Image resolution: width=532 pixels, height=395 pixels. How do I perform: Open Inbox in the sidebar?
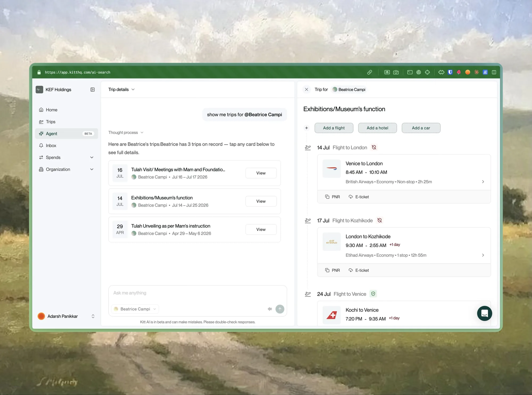coord(66,145)
